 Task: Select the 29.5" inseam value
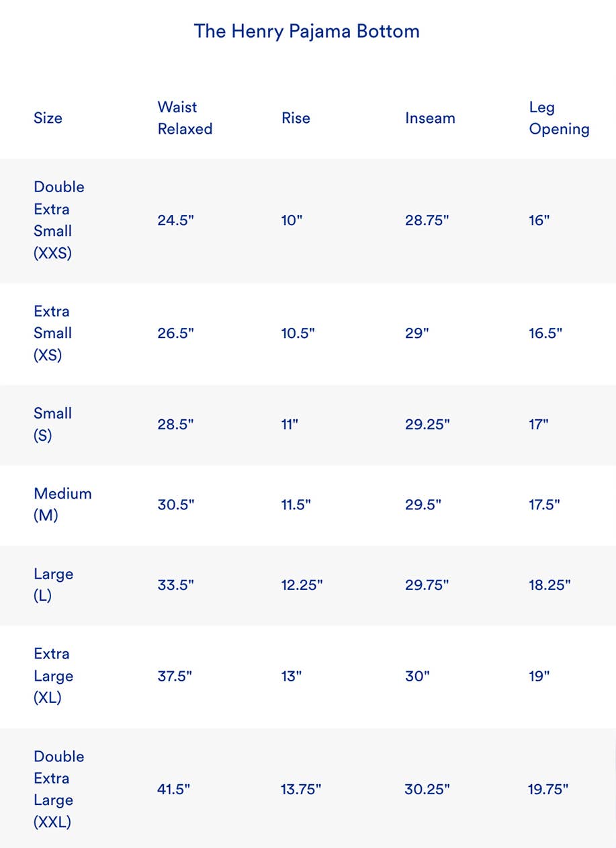[423, 504]
